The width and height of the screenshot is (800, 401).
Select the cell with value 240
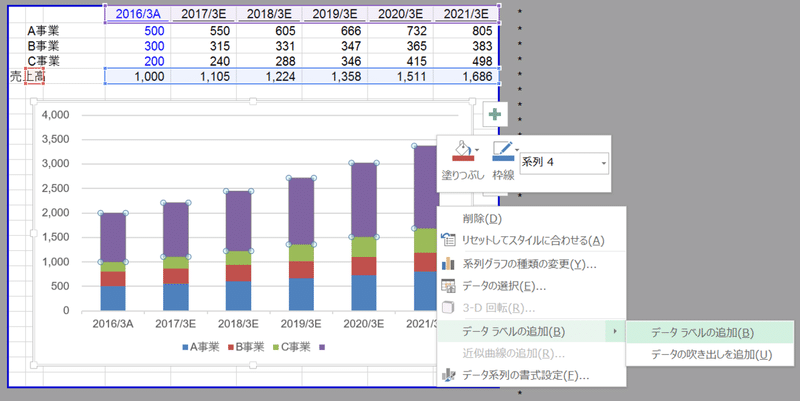[203, 61]
